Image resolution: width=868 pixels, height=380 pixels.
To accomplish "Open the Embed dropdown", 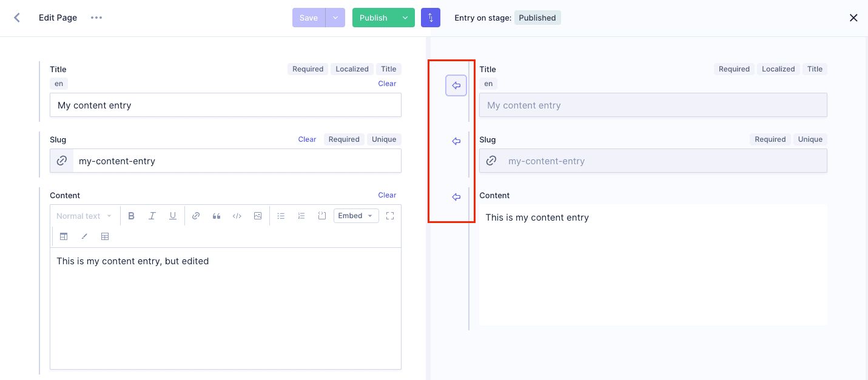I will coord(355,216).
